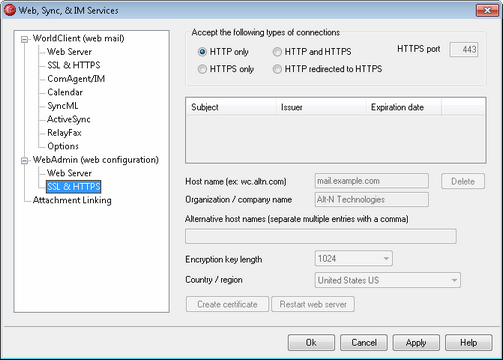Click the Apply button

point(416,343)
